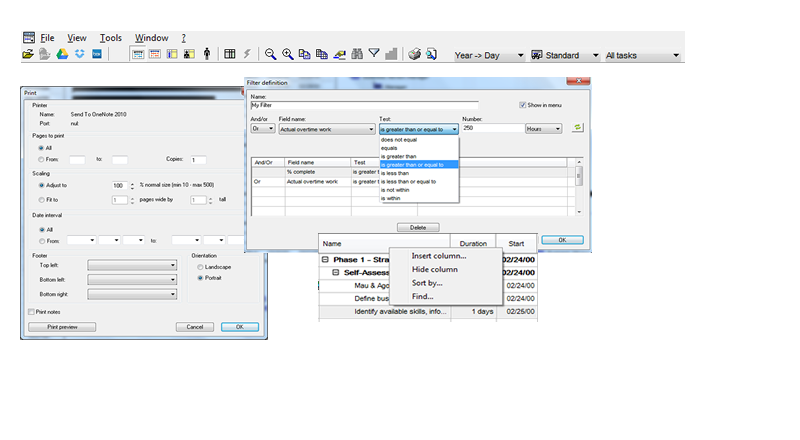Open the Hours unit dropdown
Image resolution: width=800 pixels, height=440 pixels.
click(x=543, y=129)
